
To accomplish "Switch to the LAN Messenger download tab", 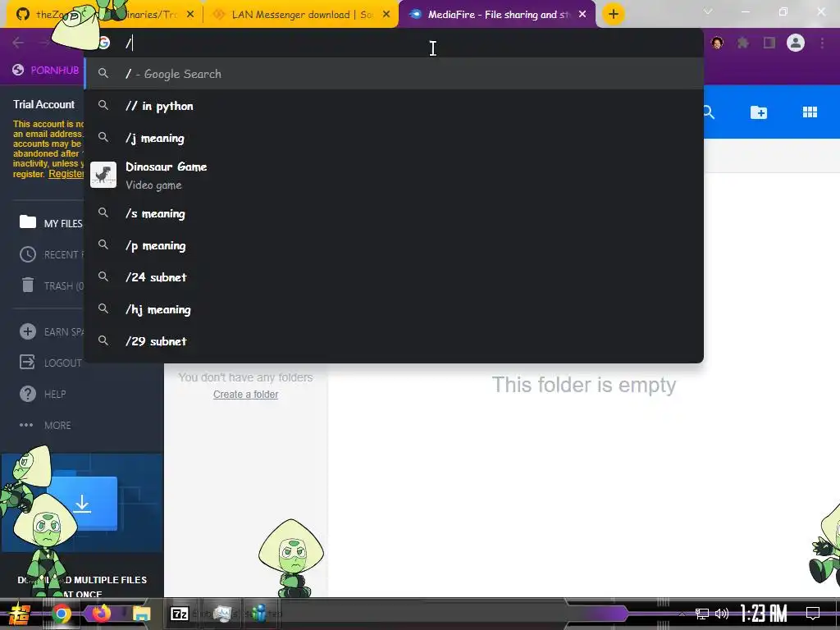I will [x=300, y=15].
